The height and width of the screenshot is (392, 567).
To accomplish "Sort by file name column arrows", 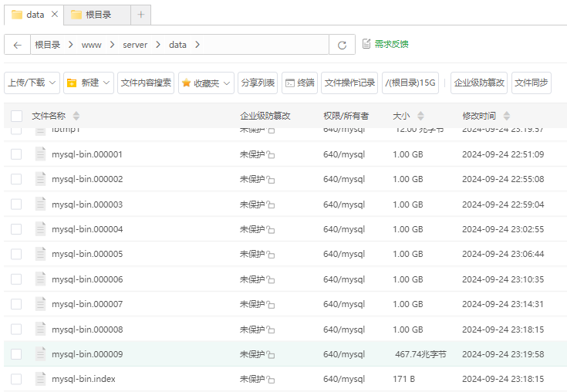I will tap(76, 116).
